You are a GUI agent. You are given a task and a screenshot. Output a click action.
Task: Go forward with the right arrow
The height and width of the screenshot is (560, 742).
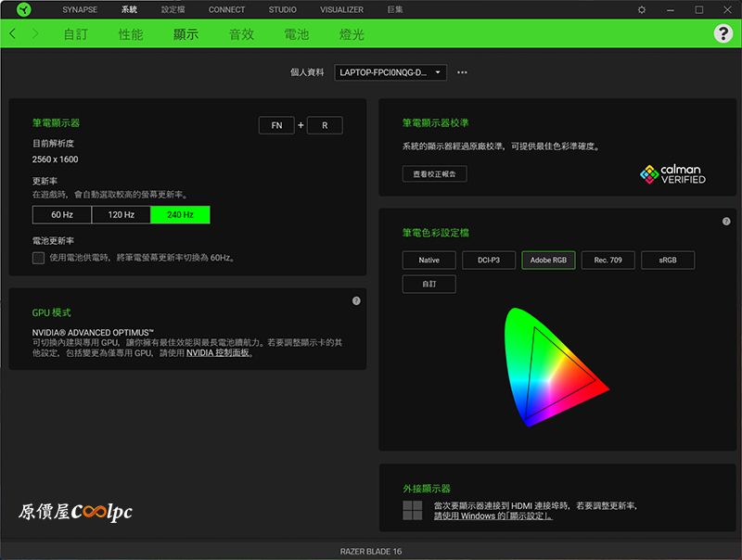click(35, 33)
